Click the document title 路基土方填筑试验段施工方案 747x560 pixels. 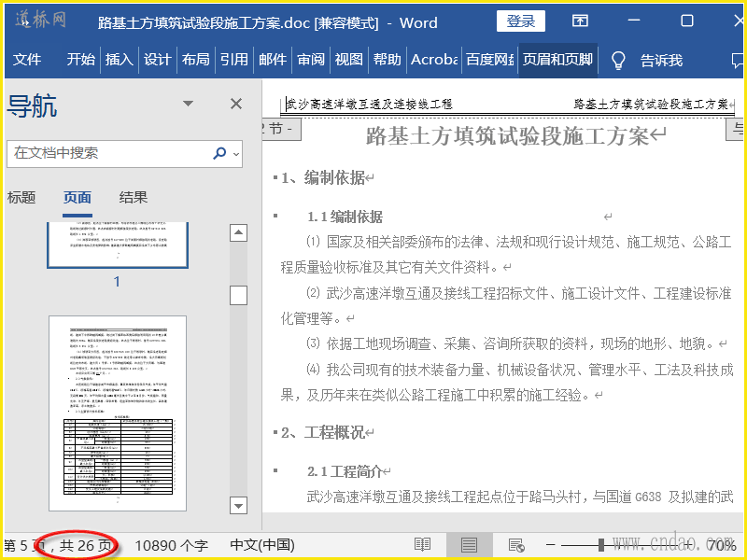pos(507,136)
